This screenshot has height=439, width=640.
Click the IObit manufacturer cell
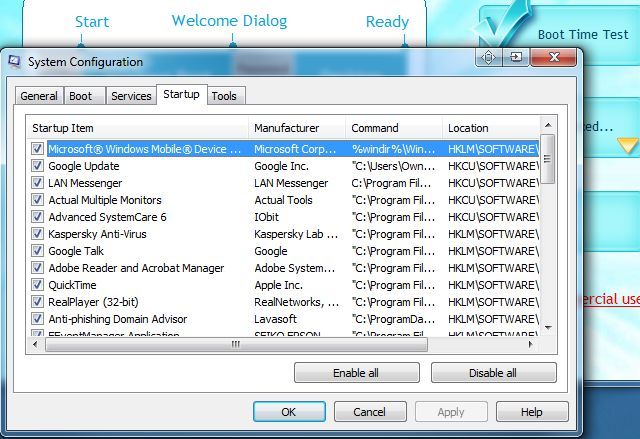267,217
